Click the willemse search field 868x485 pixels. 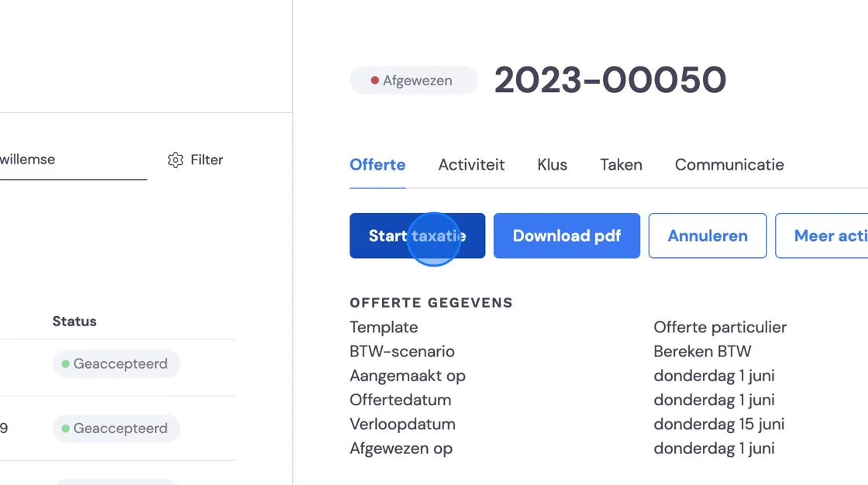[x=73, y=160]
